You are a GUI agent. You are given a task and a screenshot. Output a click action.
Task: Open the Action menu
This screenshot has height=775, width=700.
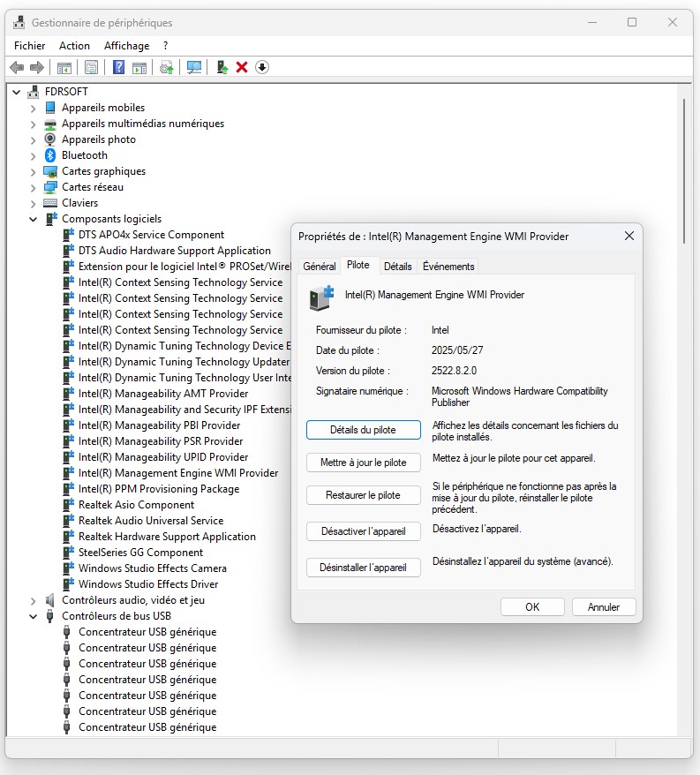[x=74, y=46]
